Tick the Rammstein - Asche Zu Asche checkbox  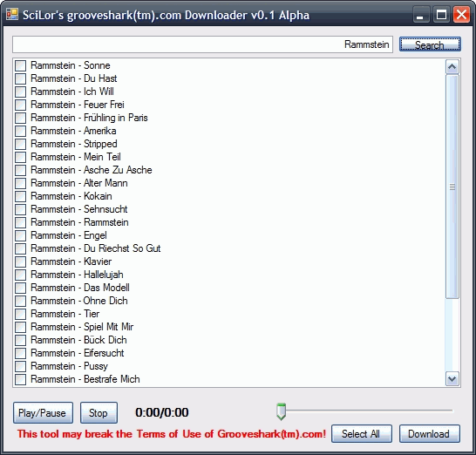point(20,170)
